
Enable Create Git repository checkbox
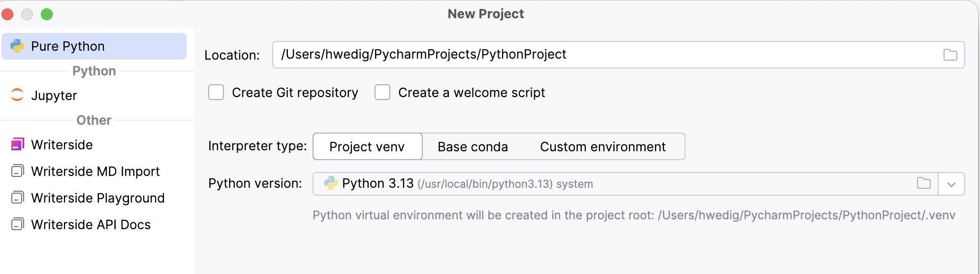216,93
